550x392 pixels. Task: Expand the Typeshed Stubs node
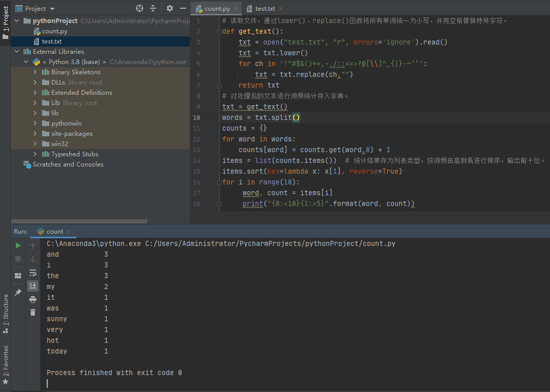pyautogui.click(x=35, y=154)
